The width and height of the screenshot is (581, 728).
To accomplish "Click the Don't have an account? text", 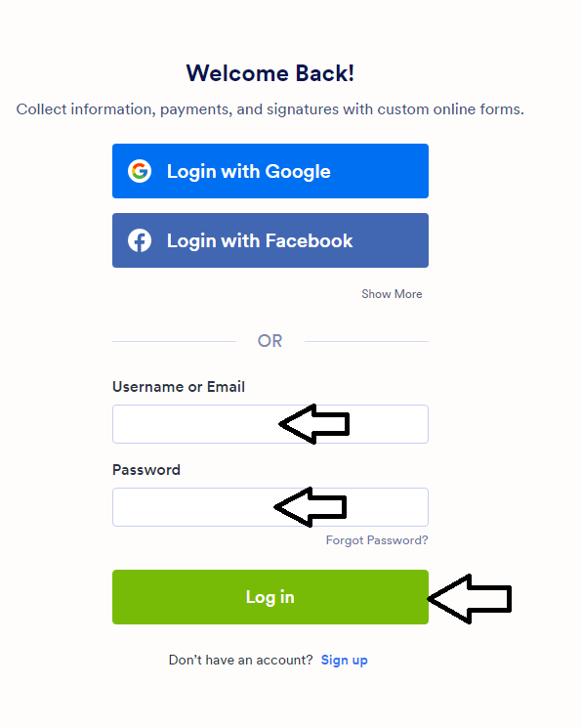I will [x=241, y=661].
